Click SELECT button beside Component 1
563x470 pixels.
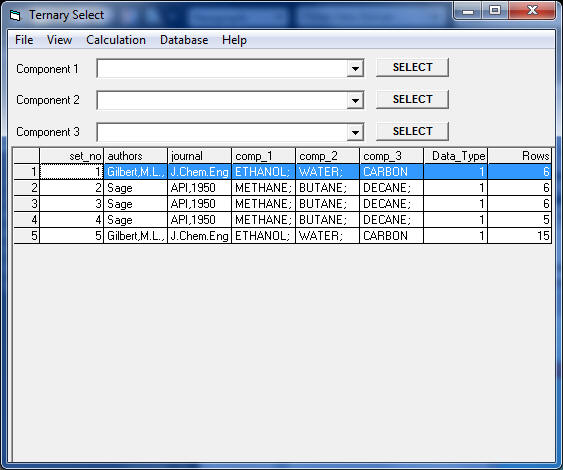(x=412, y=68)
